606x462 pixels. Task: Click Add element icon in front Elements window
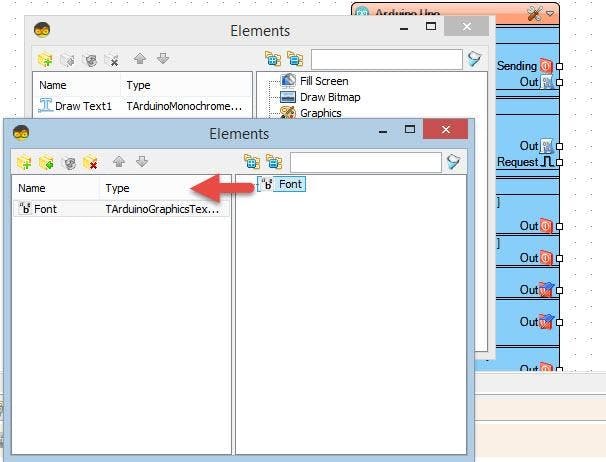click(x=24, y=162)
